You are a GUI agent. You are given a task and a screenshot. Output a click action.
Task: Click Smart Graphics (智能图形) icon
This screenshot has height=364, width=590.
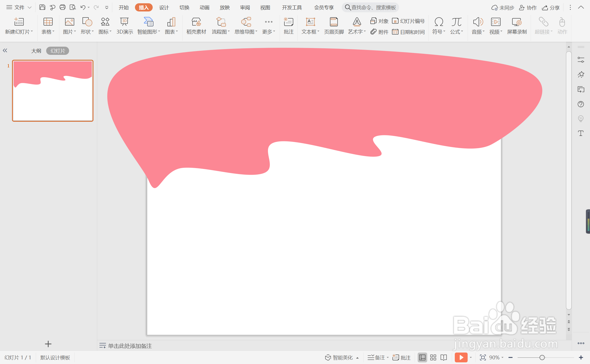149,22
